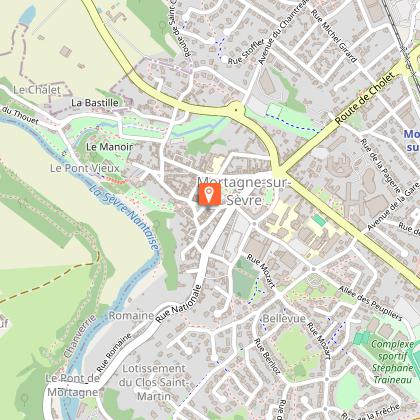Click the tree icon in the woodland beside the river
The width and height of the screenshot is (420, 420).
pos(157,223)
